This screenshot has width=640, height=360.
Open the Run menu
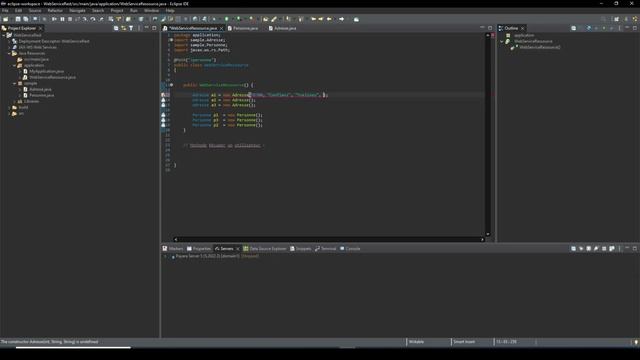(x=134, y=11)
